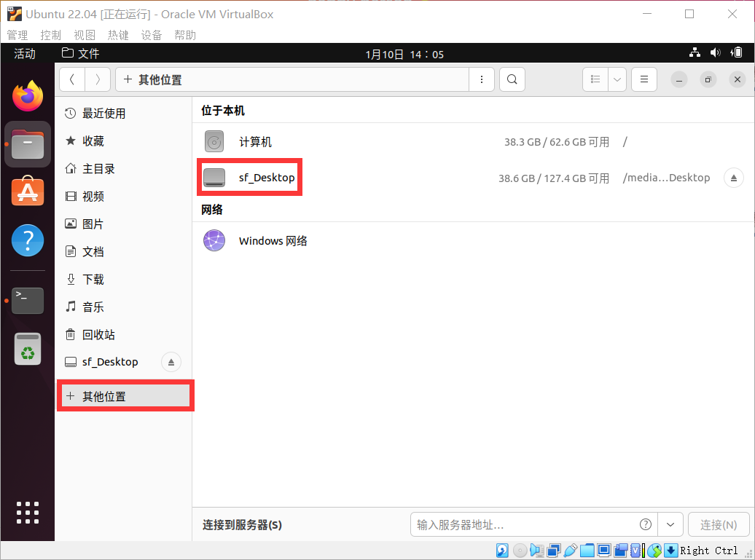Open 主目录 from the sidebar
755x560 pixels.
coord(98,168)
